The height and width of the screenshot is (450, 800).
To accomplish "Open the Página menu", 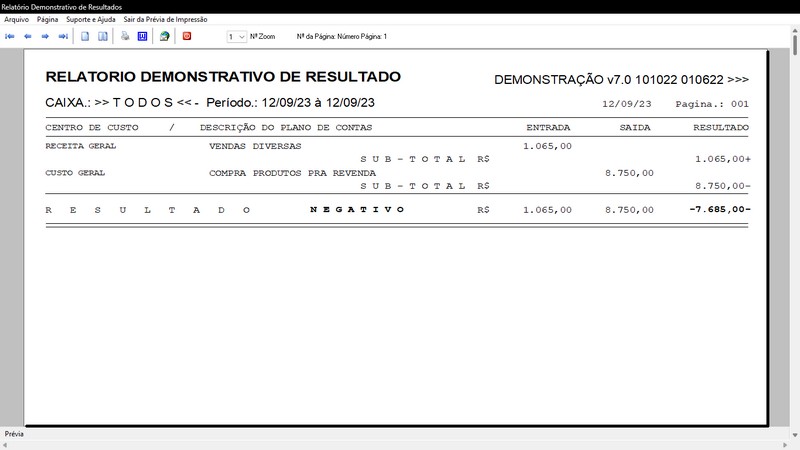I will pos(47,19).
